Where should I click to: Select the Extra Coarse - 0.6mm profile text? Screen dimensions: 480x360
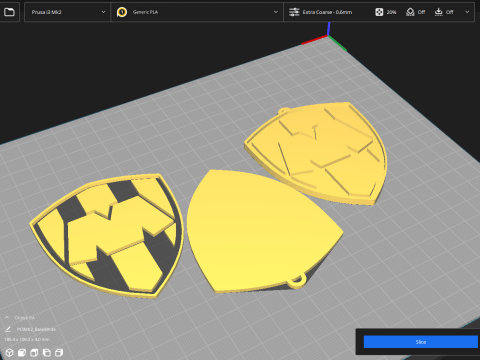tap(327, 12)
